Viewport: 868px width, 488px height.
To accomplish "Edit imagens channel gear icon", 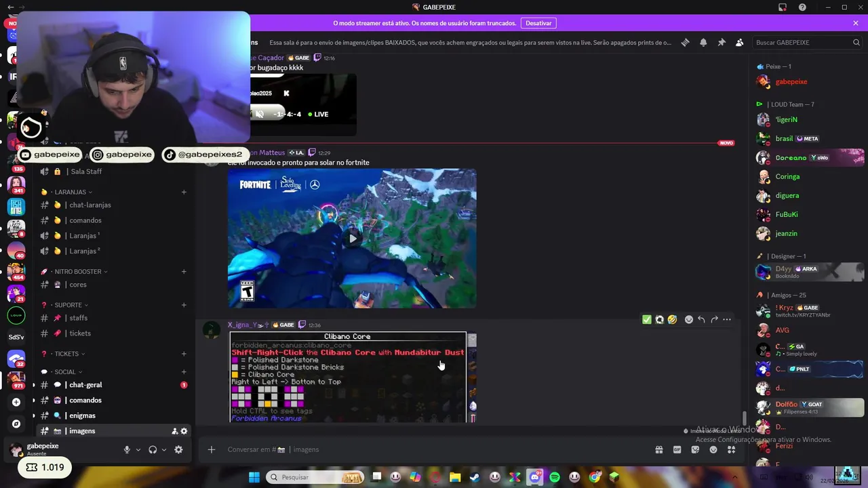I will coord(184,431).
